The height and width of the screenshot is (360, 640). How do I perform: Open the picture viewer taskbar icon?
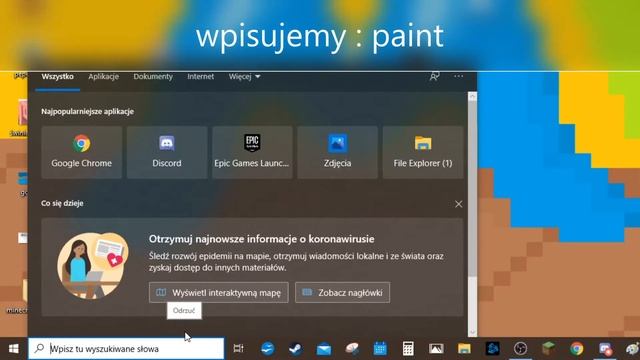pyautogui.click(x=436, y=349)
